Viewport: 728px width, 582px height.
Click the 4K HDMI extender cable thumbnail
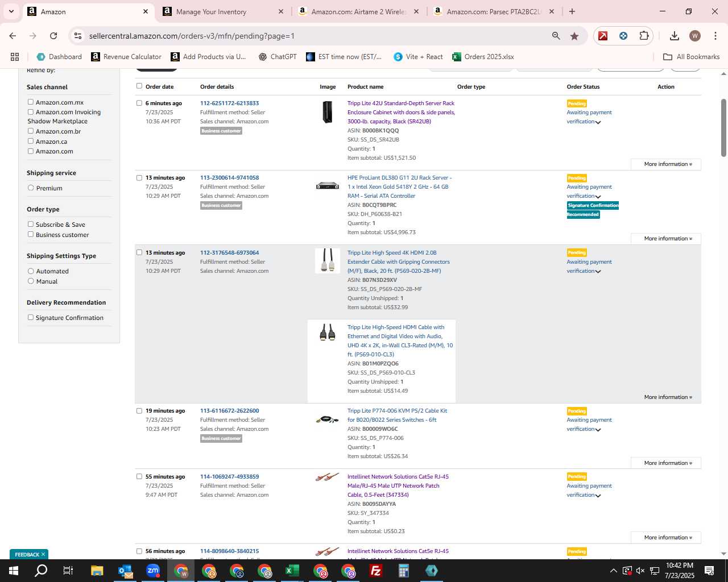point(328,260)
